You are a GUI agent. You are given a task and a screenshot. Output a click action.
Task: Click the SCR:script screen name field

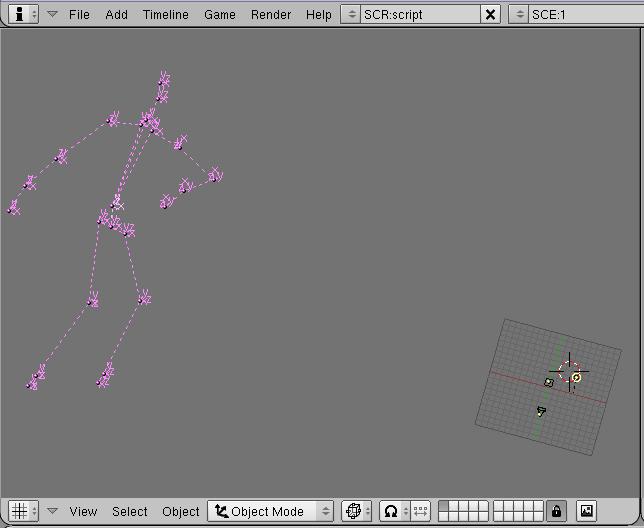pyautogui.click(x=420, y=14)
